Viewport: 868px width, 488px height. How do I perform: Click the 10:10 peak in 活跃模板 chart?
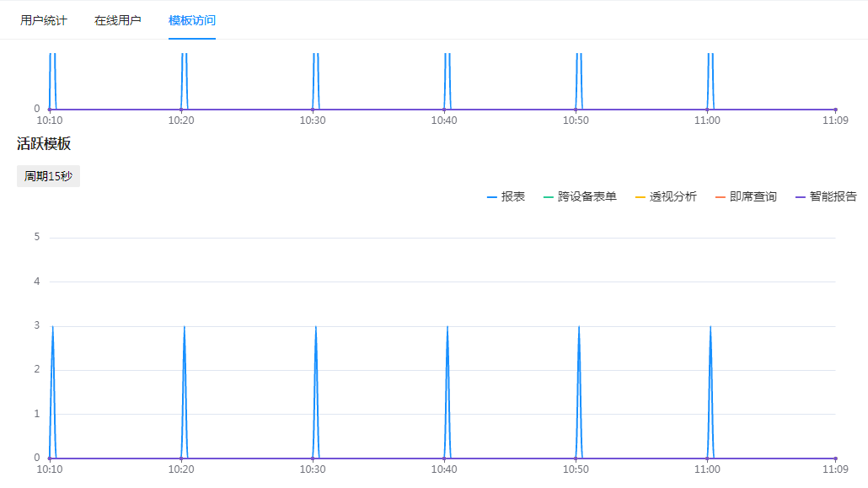[53, 327]
